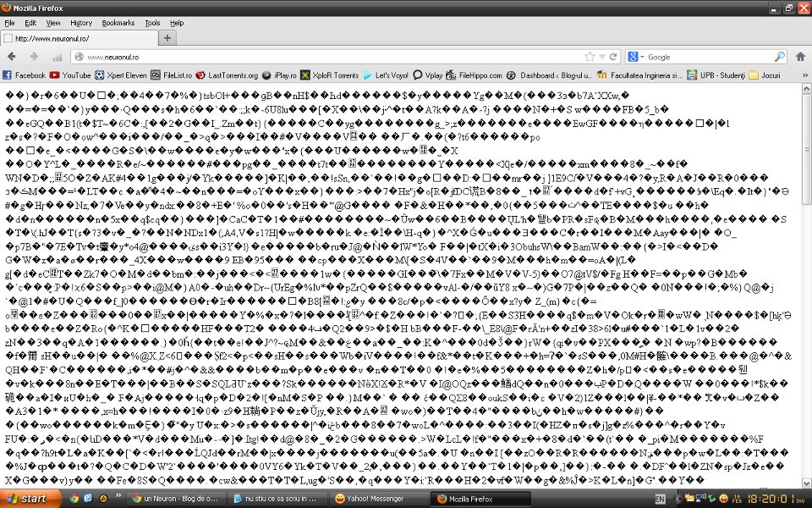Open the View menu
812x508 pixels.
[x=53, y=23]
